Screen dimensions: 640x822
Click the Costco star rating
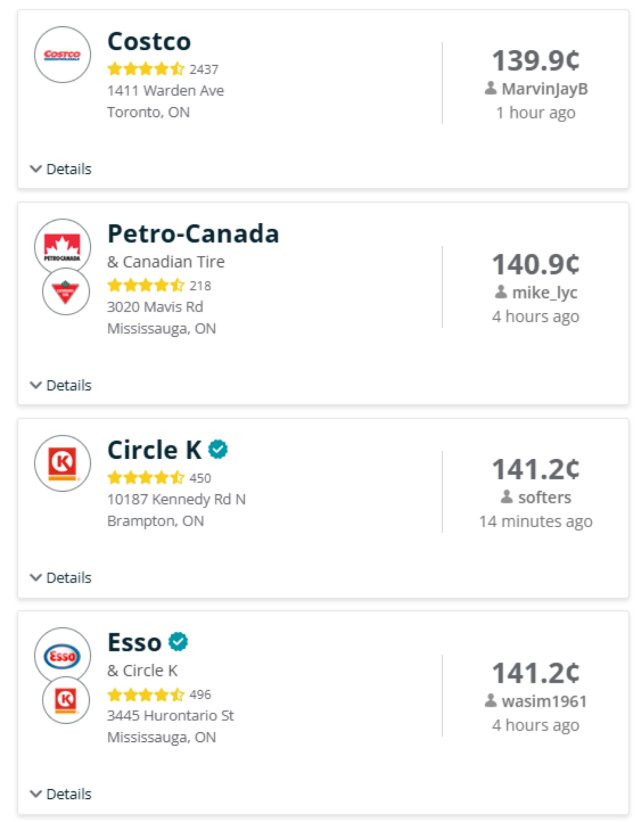tap(145, 69)
